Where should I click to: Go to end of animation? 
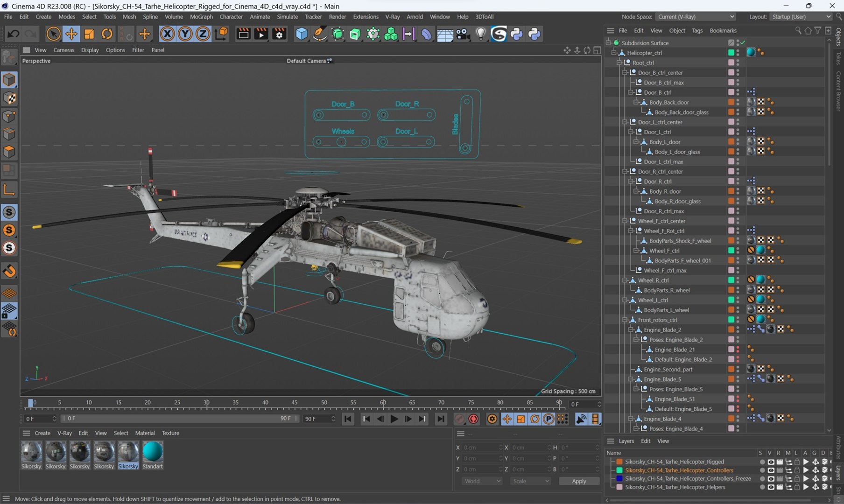(x=440, y=419)
